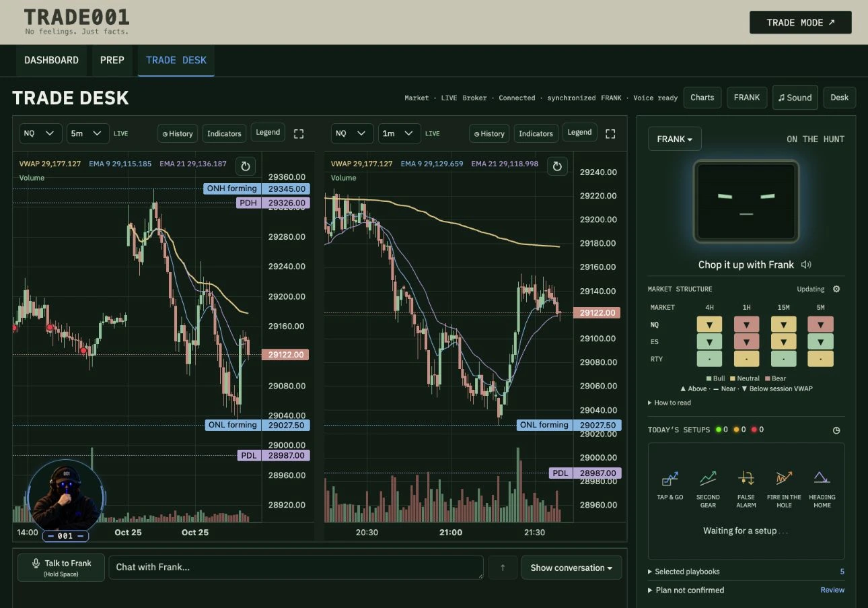The height and width of the screenshot is (608, 868).
Task: Toggle the Sound button
Action: [795, 98]
